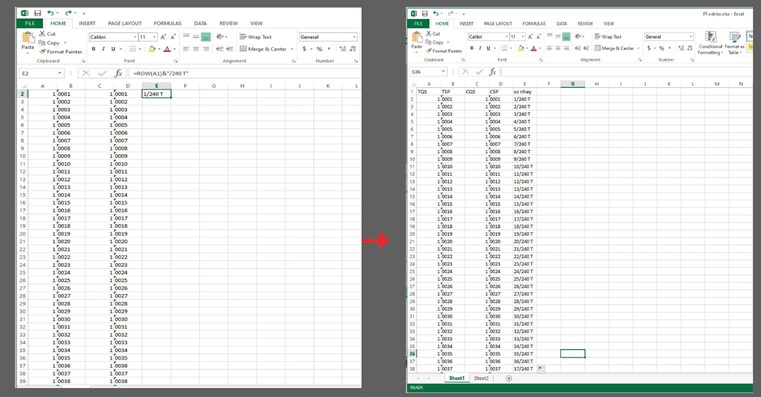761x397 pixels.
Task: Click Accounting $ format in left window
Action: click(x=304, y=49)
